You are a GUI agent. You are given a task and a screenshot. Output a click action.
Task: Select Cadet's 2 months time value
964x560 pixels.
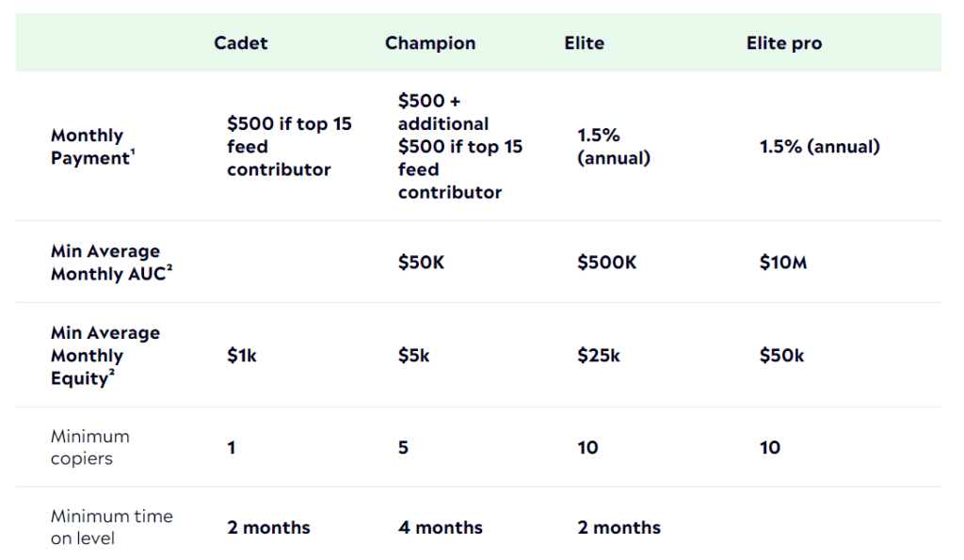[268, 527]
